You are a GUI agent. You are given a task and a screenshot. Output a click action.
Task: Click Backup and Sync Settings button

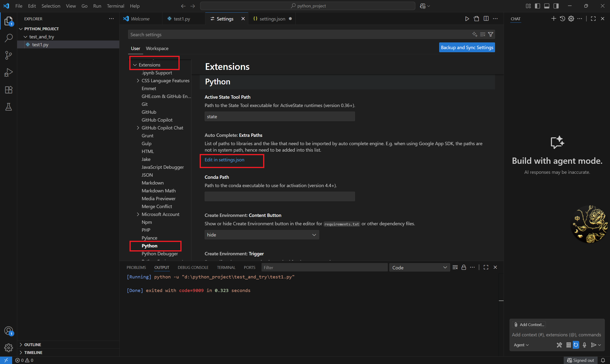467,47
